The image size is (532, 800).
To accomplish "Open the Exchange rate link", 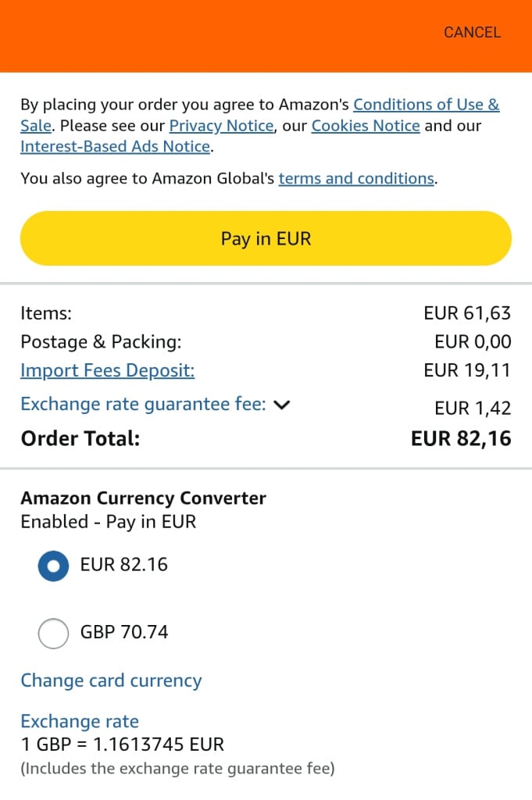I will 80,721.
